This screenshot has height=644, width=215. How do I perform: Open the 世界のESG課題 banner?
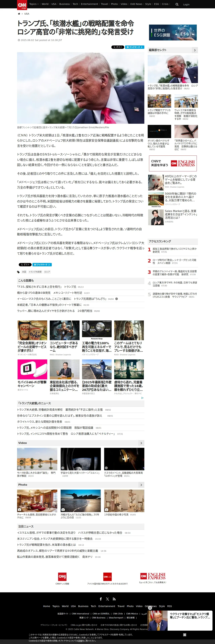tap(173, 32)
